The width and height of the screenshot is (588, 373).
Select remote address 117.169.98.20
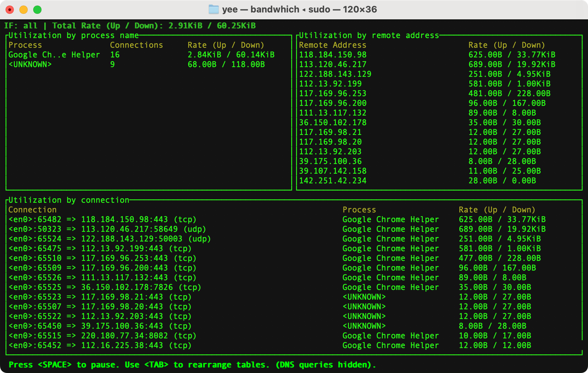pos(330,142)
